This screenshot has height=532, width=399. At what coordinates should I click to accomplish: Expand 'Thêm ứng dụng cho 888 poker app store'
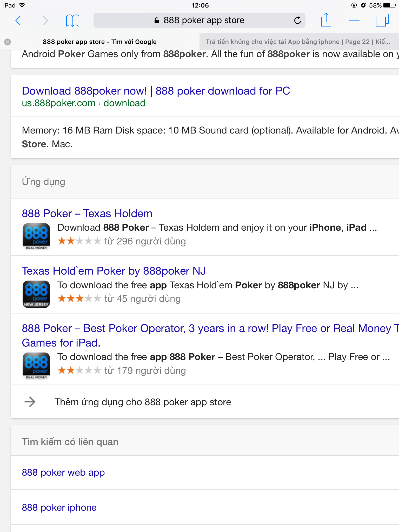click(x=143, y=402)
